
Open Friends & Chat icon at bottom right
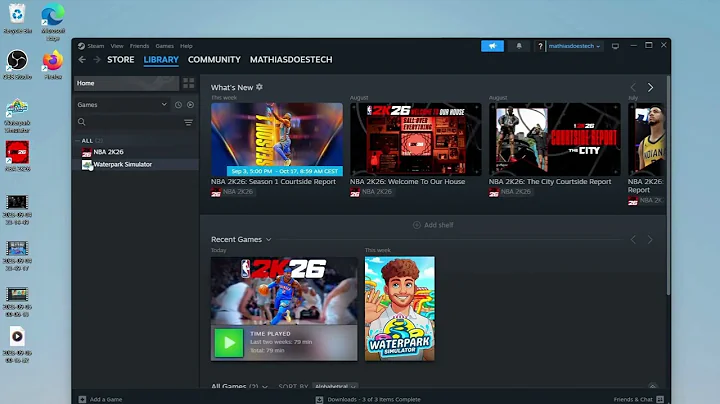click(660, 399)
